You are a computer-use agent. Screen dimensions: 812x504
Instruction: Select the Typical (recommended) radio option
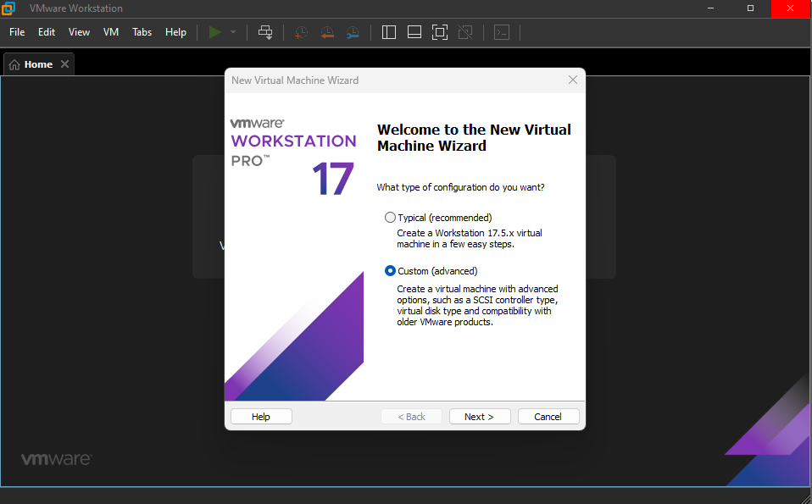(x=390, y=218)
